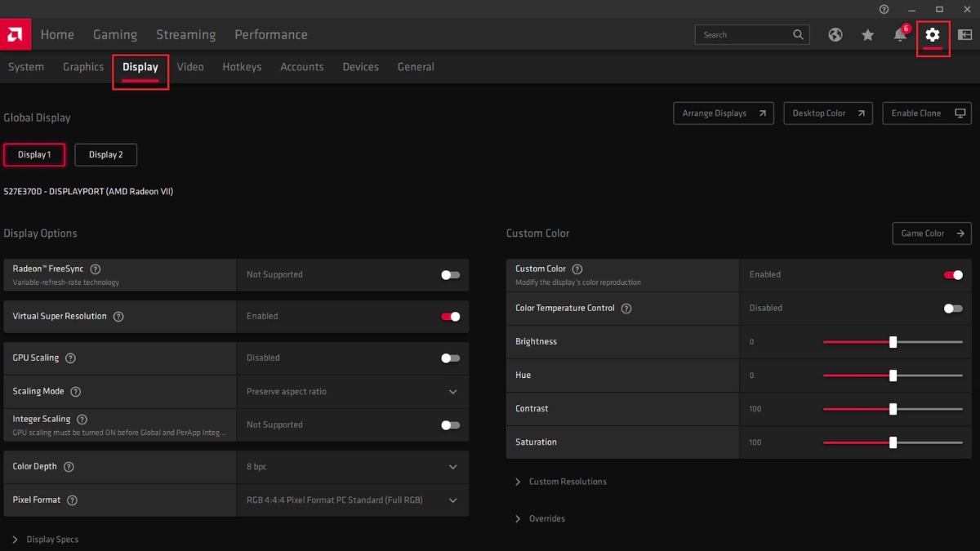This screenshot has height=551, width=980.
Task: Show help for Color Temperature Control
Action: pyautogui.click(x=626, y=309)
